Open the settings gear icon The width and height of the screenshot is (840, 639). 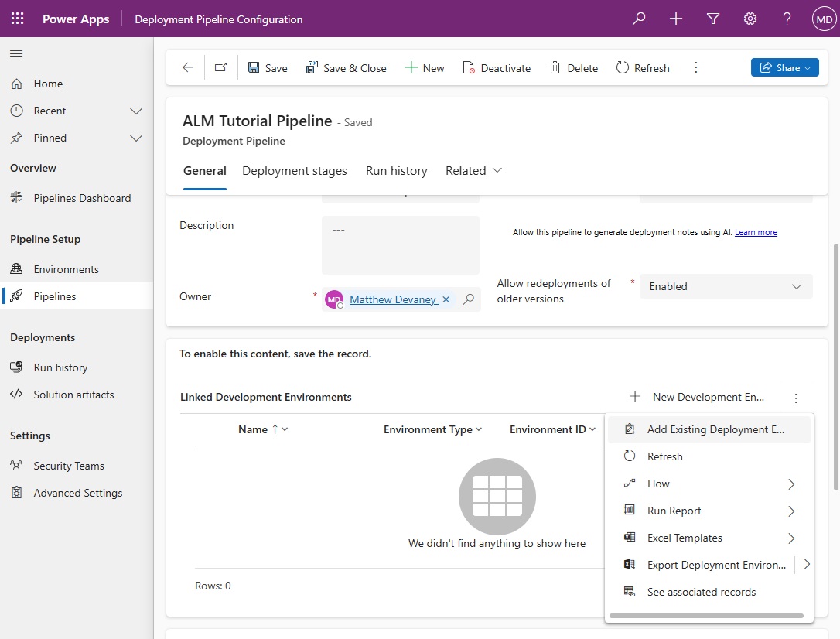click(x=750, y=19)
